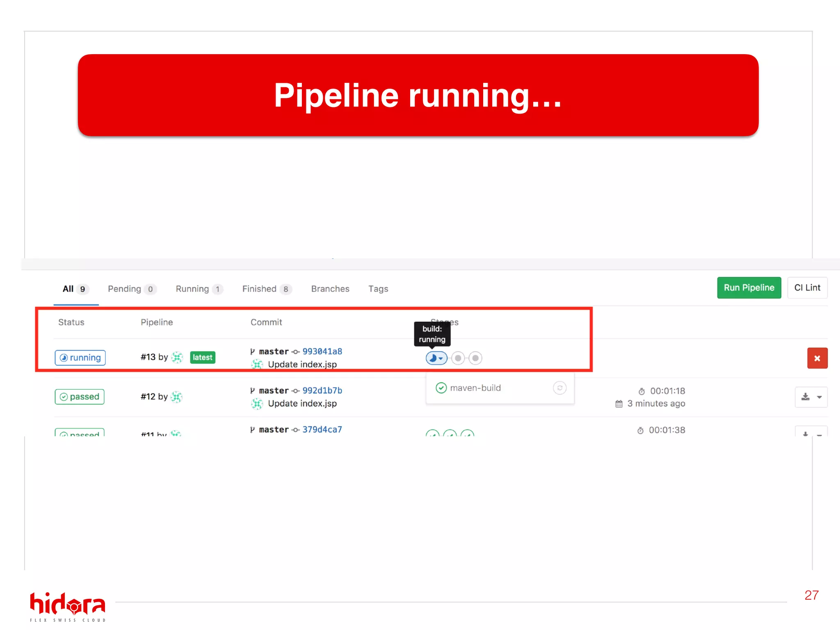
Task: Click the green check icon beside maven-build
Action: point(441,388)
